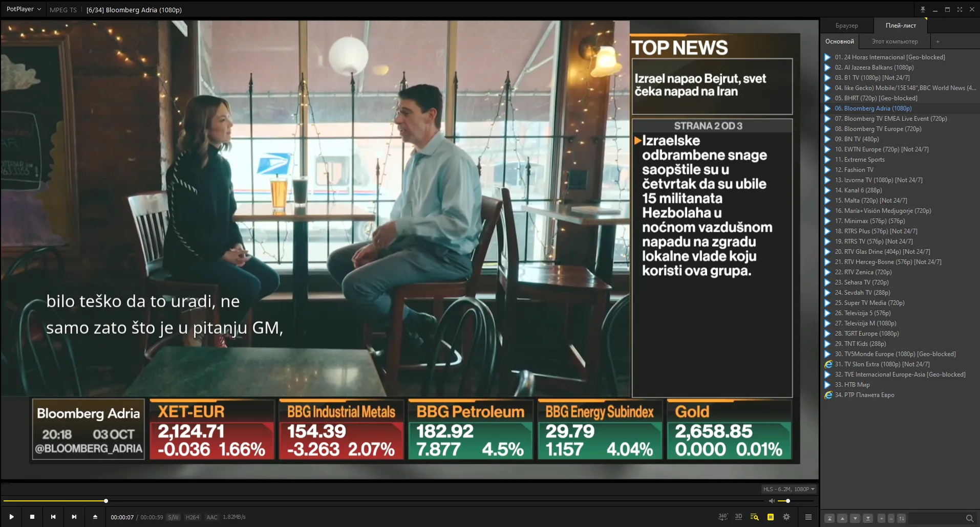Screen dimensions: 980x527
Task: Select 01. 24 Horas Internacional in playlist
Action: [x=901, y=57]
